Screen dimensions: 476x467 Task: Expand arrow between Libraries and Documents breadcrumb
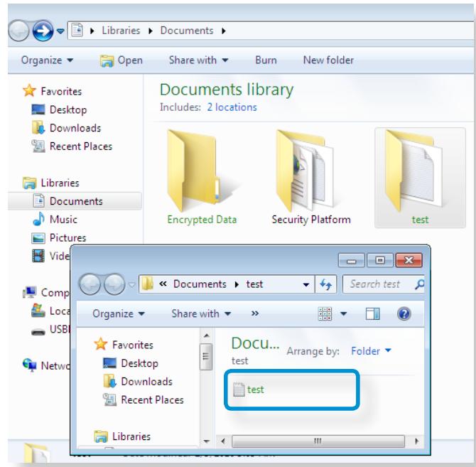pyautogui.click(x=151, y=31)
